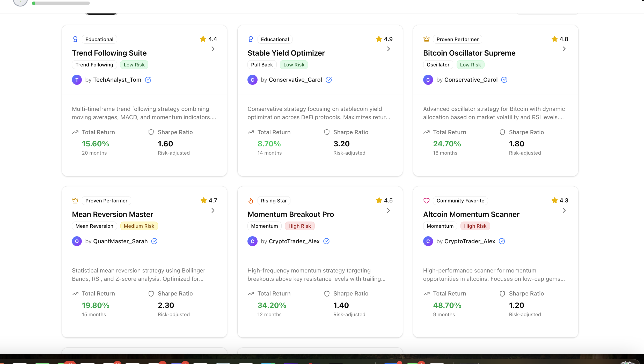Click the 48.70% total return value
Viewport: 644px width, 364px height.
click(447, 305)
